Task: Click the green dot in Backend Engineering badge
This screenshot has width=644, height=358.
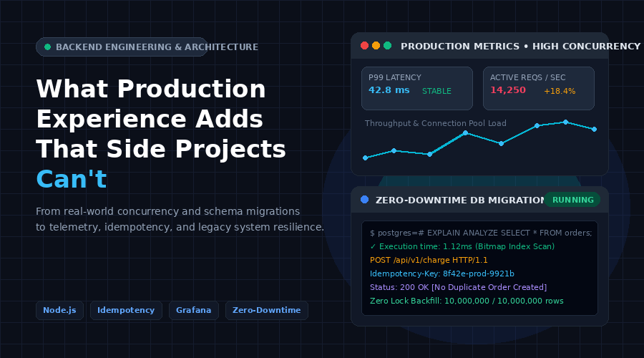Action: point(48,47)
